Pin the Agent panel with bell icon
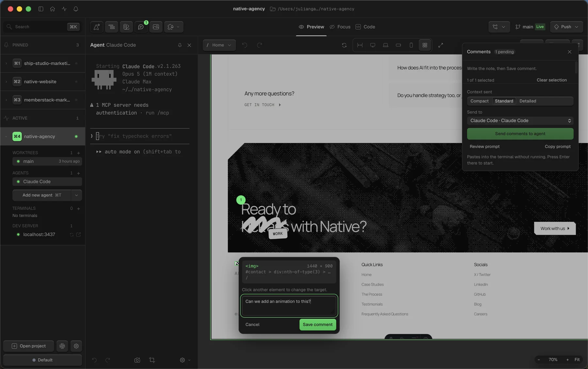This screenshot has width=588, height=369. click(180, 45)
